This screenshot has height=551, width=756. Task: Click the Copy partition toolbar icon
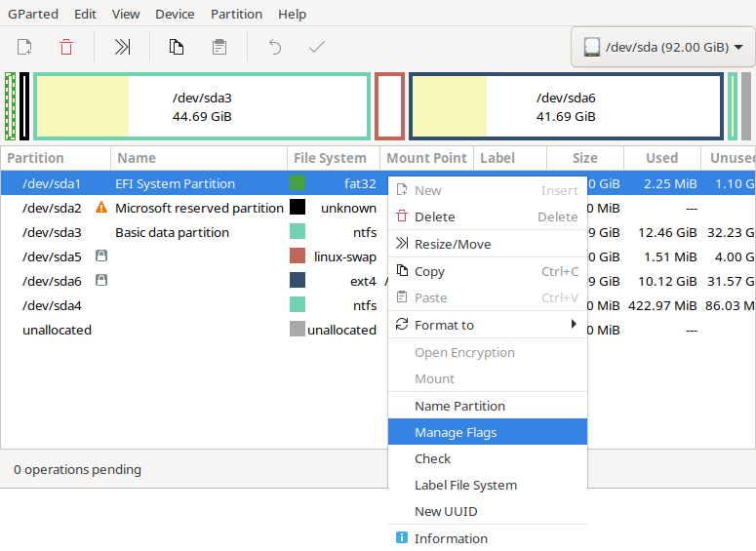pos(177,47)
